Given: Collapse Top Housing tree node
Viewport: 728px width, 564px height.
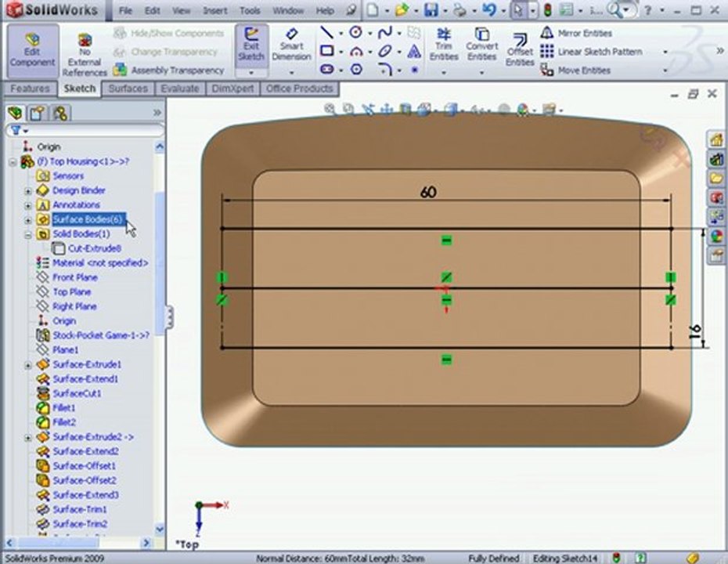Looking at the screenshot, I should 13,162.
